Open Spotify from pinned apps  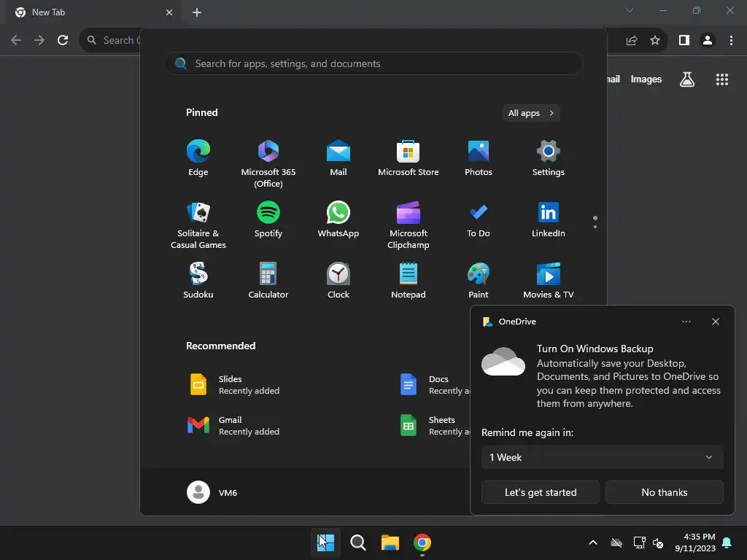point(268,219)
